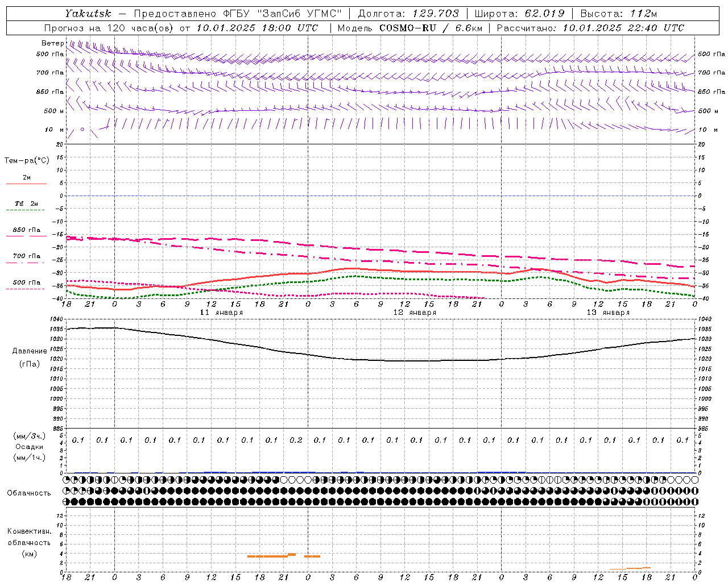Click the Осадки precipitation label
Screen dimensions: 728x582
30,447
